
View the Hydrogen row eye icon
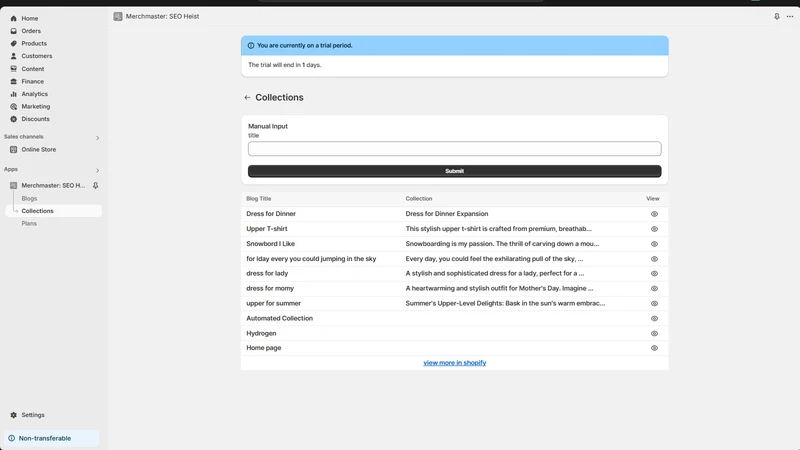click(x=654, y=334)
